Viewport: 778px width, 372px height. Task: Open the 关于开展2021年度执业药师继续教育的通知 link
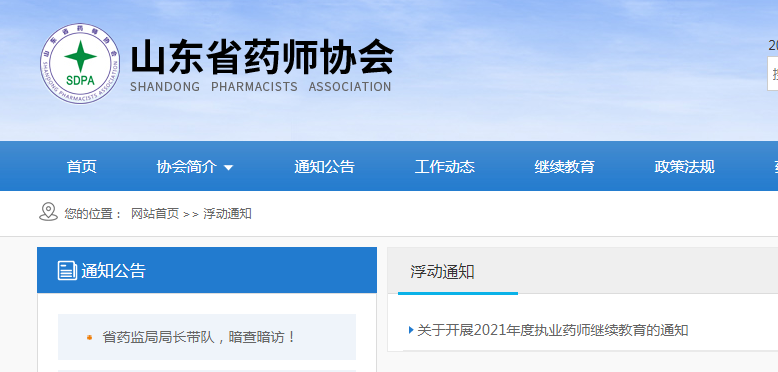[x=553, y=330]
